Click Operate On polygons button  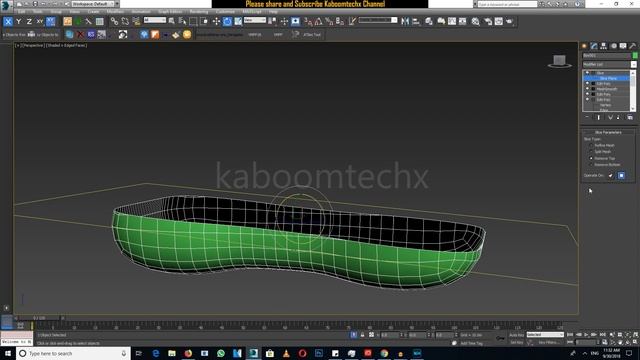click(x=621, y=176)
